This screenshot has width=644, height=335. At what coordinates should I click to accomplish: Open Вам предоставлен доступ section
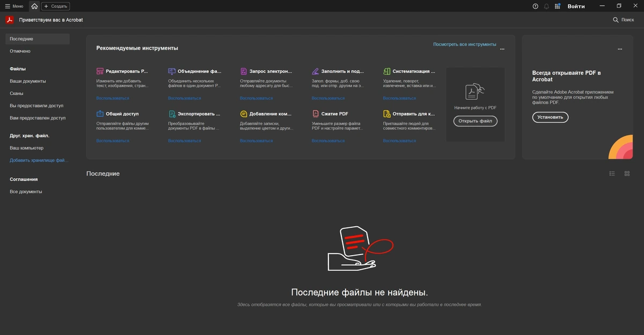[x=38, y=118]
